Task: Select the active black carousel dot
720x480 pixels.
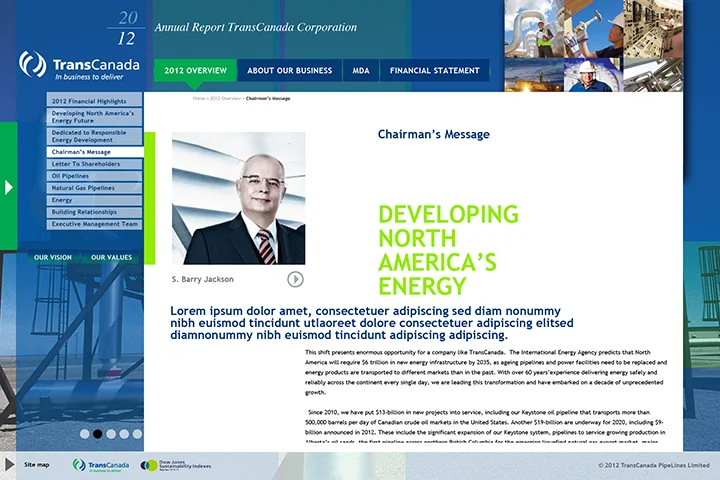Action: pos(98,434)
